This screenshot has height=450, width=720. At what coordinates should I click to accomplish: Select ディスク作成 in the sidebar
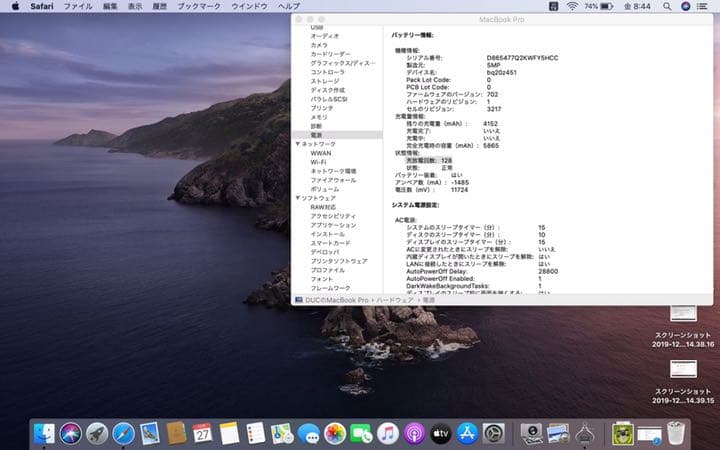[x=327, y=90]
